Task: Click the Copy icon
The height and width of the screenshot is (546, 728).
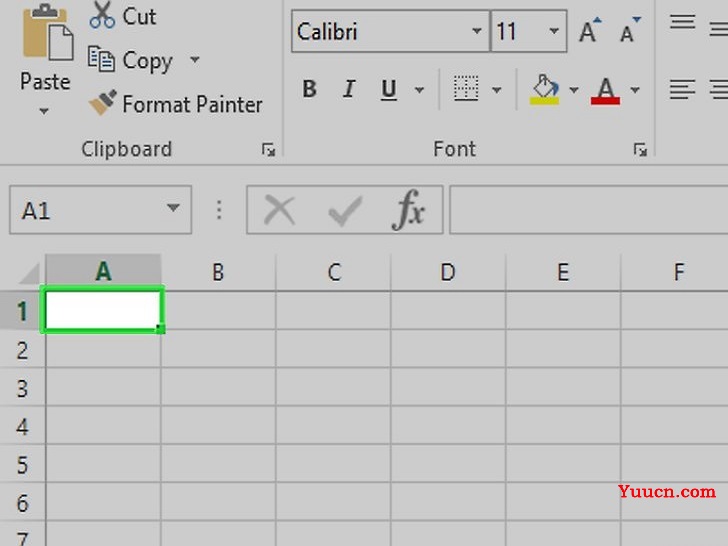Action: [x=101, y=59]
